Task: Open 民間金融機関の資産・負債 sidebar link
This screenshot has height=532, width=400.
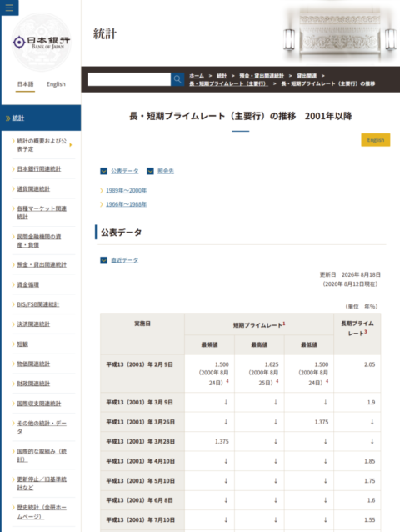Action: (x=39, y=241)
